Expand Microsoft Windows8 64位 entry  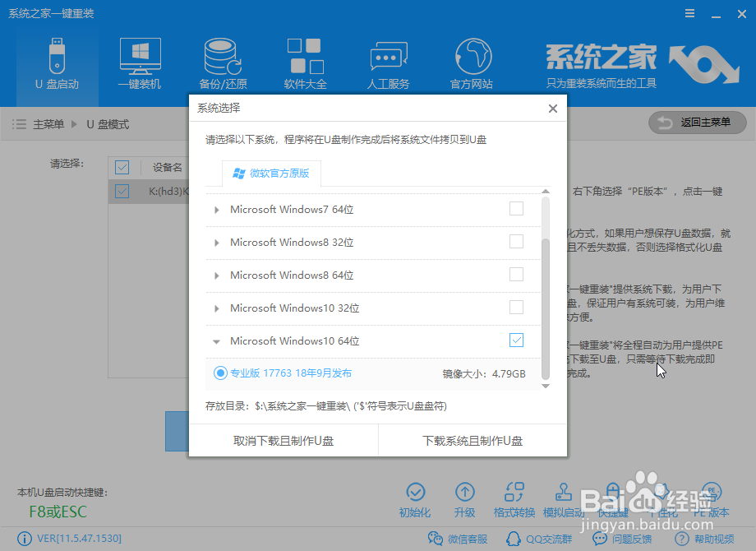tap(216, 275)
